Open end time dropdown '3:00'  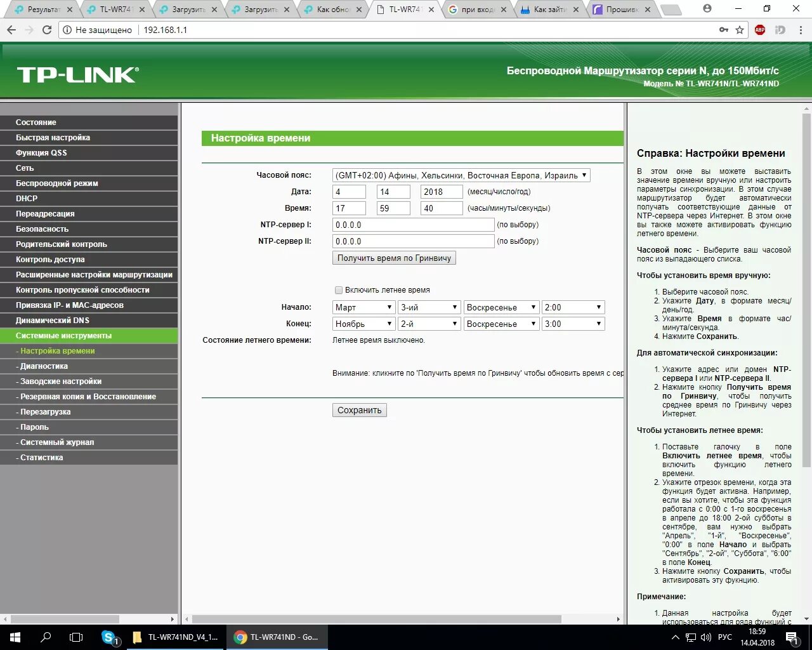coord(573,324)
